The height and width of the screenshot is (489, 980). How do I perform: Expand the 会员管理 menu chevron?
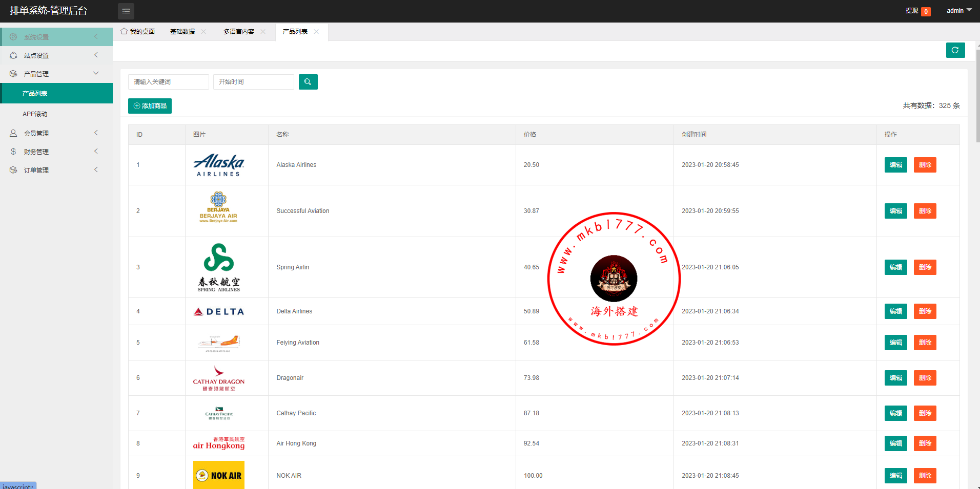(96, 133)
